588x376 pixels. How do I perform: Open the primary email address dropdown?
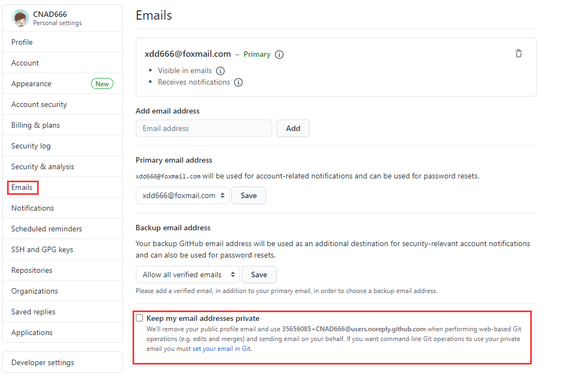coord(183,195)
